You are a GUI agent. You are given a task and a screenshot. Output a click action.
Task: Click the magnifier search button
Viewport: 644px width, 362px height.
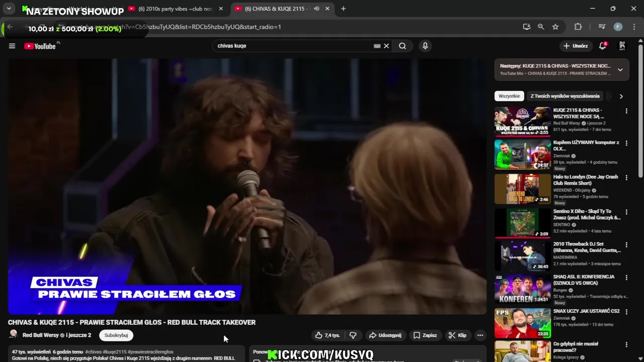(x=403, y=46)
